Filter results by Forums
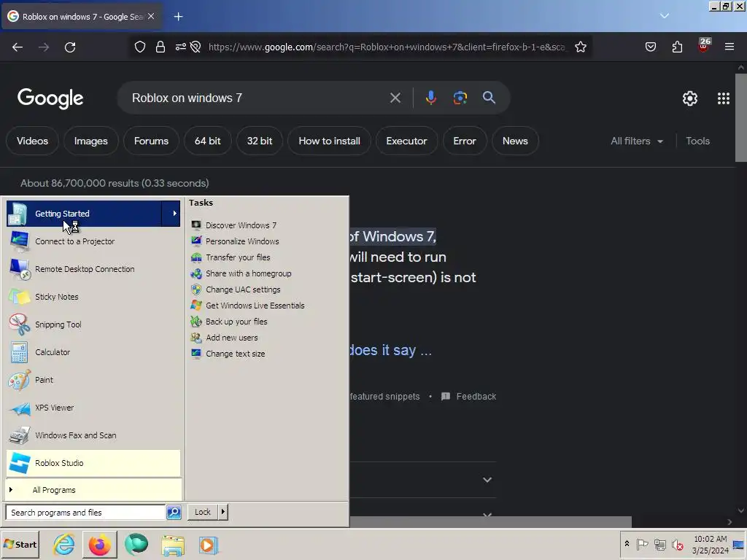 [151, 141]
